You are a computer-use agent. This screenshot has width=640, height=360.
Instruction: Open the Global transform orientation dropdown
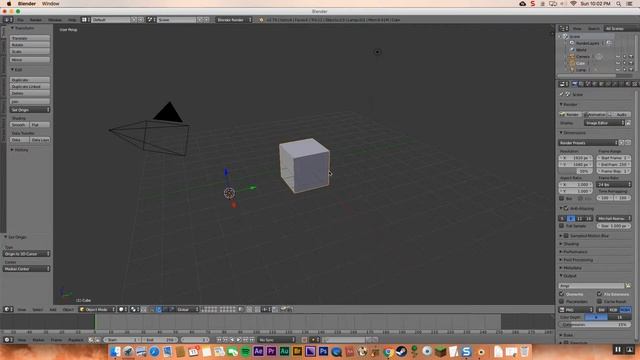(188, 309)
